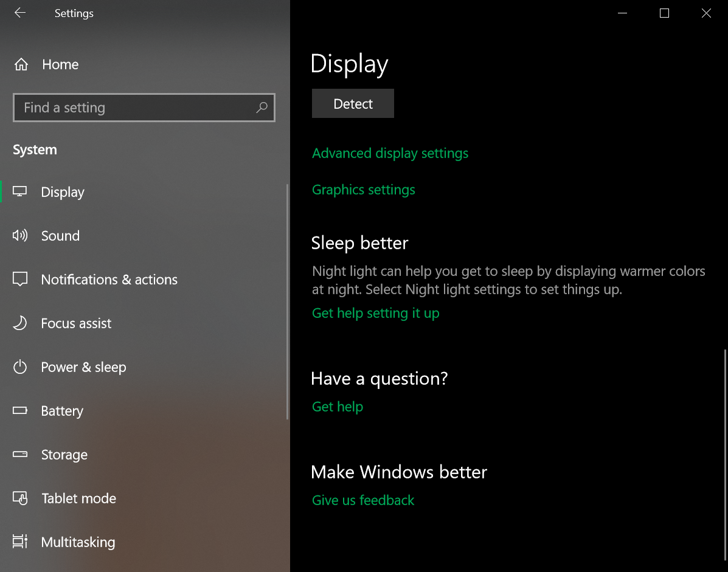Close the Settings window
Viewport: 728px width, 572px height.
click(x=706, y=13)
